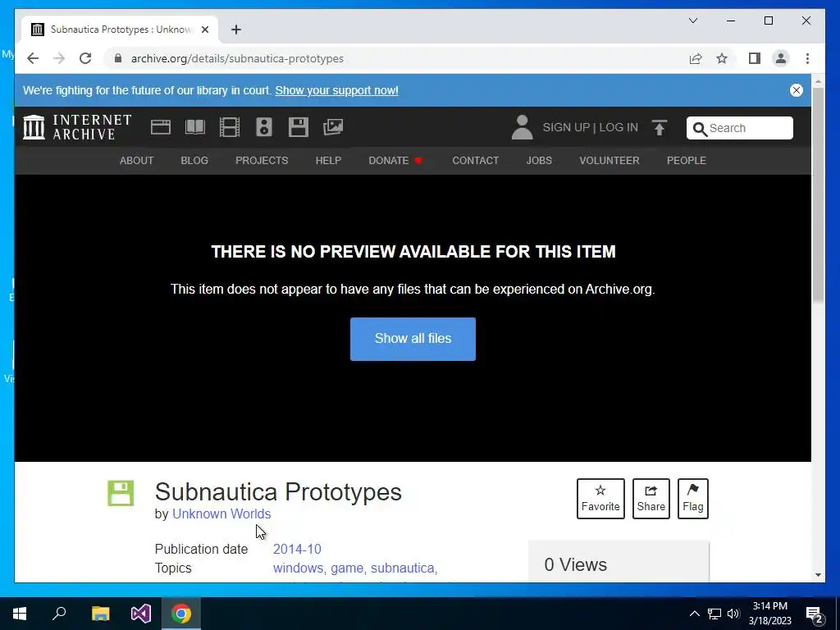Click the taskbar search icon

[59, 614]
